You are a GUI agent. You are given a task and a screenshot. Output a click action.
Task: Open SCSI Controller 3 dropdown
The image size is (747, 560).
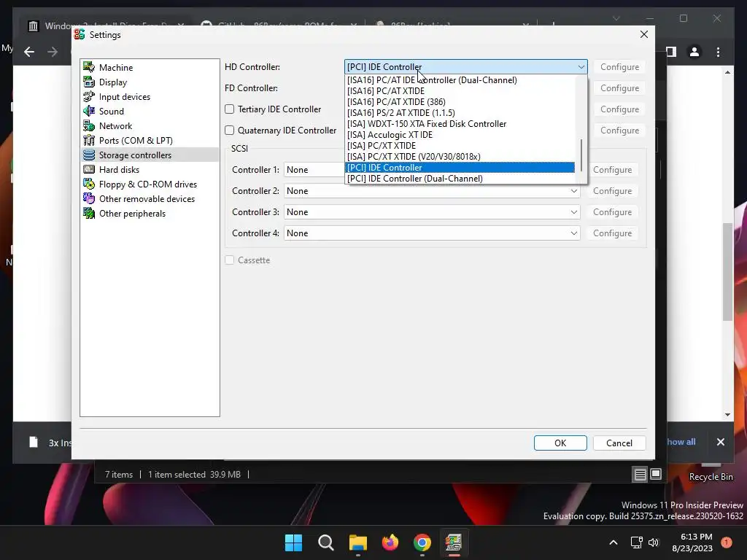(432, 212)
